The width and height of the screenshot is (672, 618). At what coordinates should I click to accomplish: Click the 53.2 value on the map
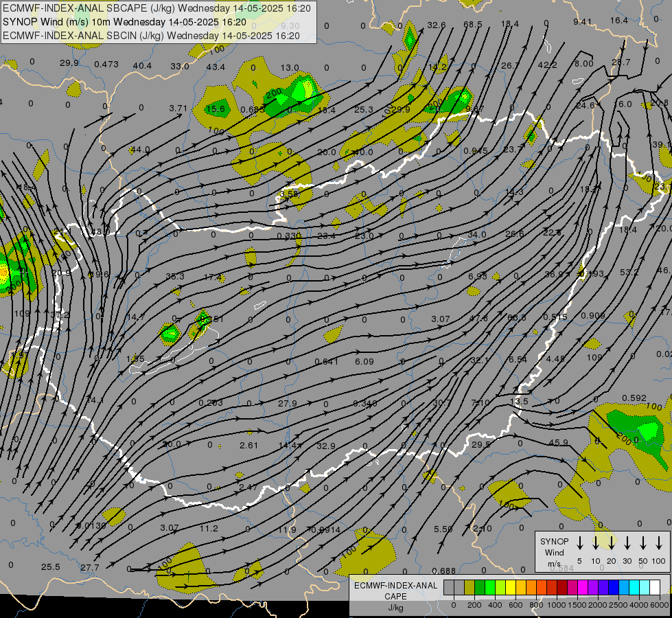[x=629, y=273]
